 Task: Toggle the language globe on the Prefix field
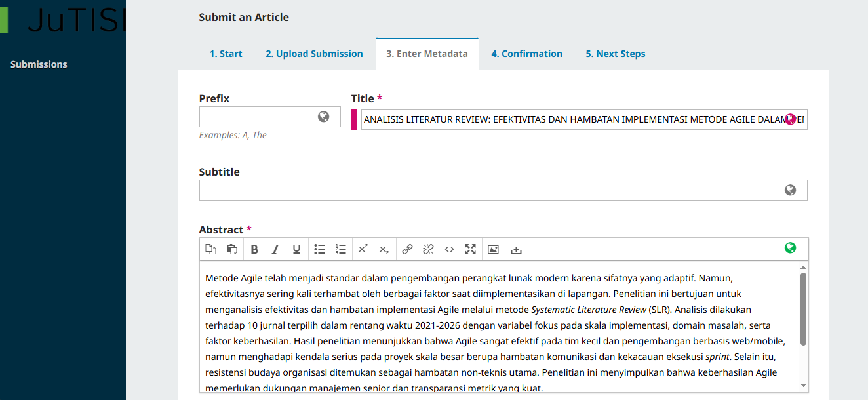323,117
